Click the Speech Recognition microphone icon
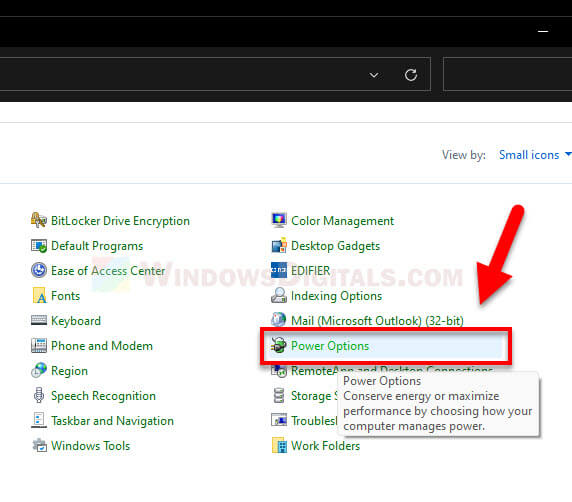The image size is (572, 502). (39, 395)
